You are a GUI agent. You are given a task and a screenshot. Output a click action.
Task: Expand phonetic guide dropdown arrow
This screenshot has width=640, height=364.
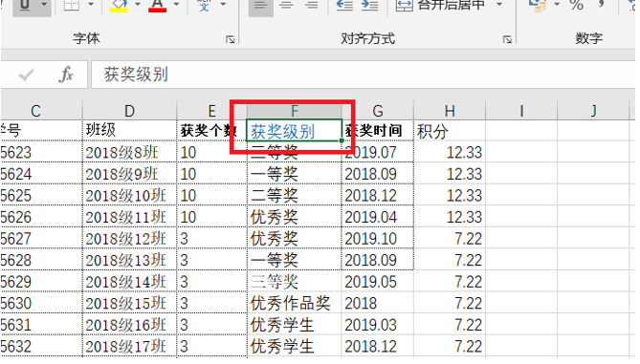point(223,5)
